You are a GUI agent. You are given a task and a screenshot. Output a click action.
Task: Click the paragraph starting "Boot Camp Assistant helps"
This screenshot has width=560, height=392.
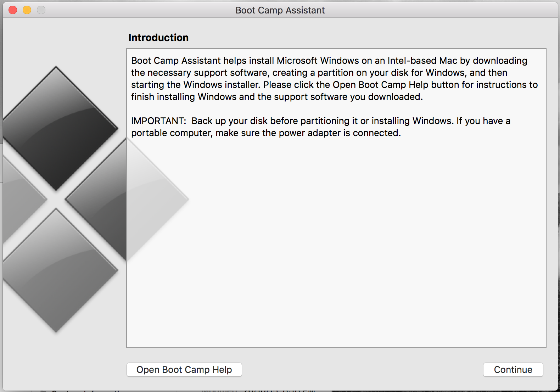pos(334,79)
